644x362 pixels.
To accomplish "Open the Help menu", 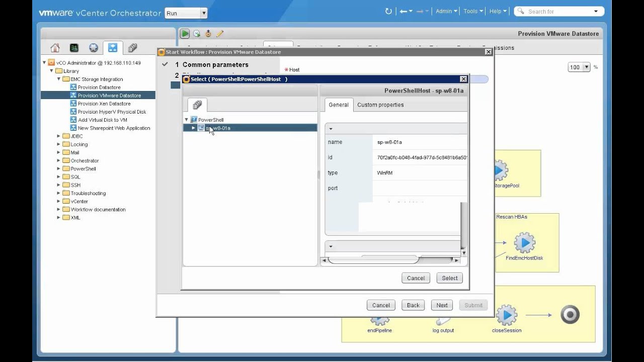I will 498,11.
